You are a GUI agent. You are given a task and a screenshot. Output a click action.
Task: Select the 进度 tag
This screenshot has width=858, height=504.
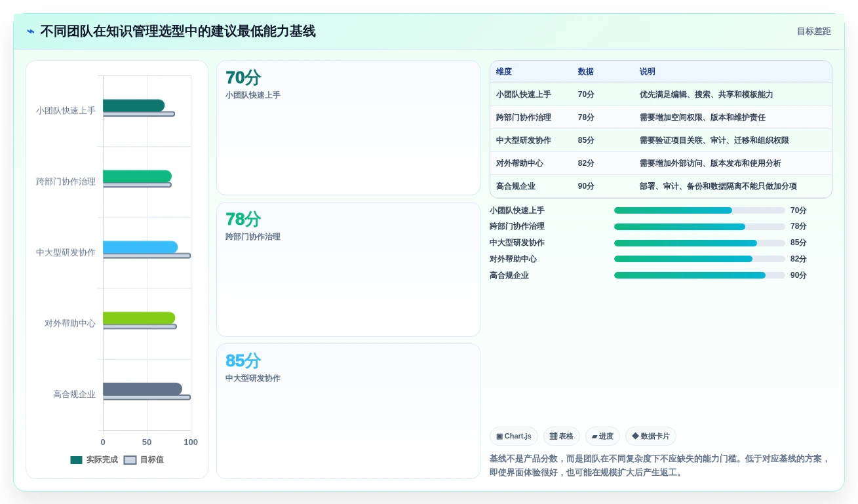coord(602,436)
